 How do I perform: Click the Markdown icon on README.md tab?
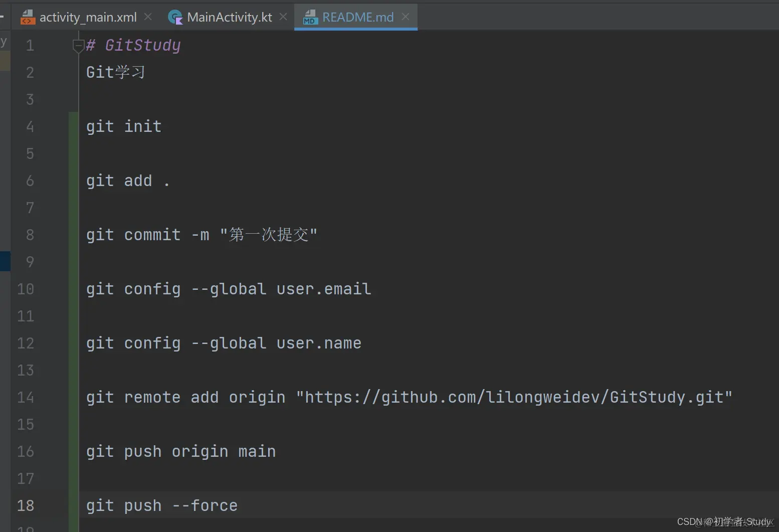(x=310, y=18)
